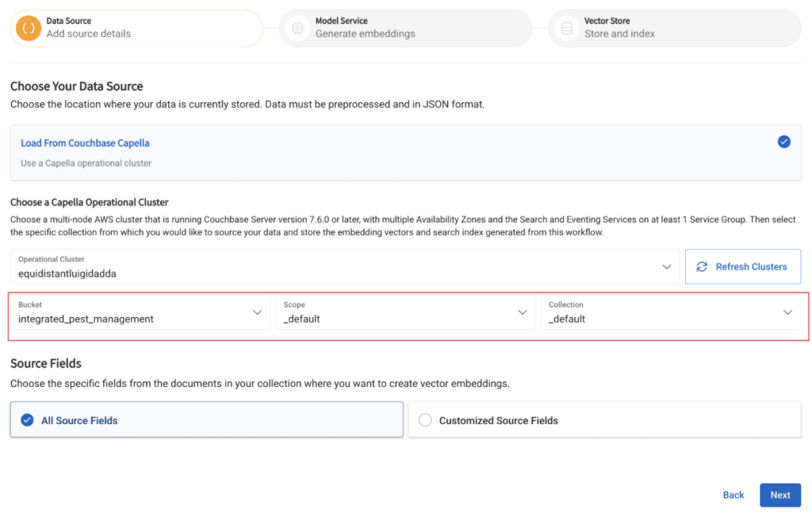Image resolution: width=812 pixels, height=520 pixels.
Task: Click the blue checkmark on Load From Couchbase Capella
Action: click(x=783, y=142)
